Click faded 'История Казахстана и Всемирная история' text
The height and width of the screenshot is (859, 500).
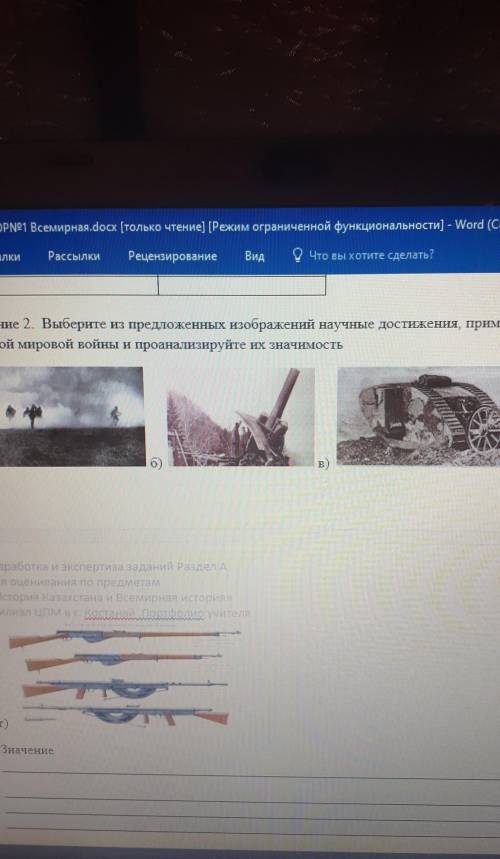point(115,597)
